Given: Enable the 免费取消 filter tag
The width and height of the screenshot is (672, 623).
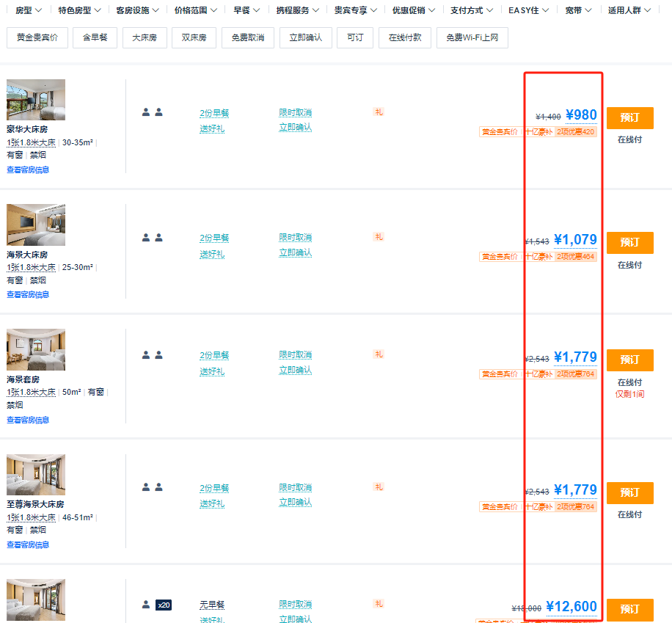Looking at the screenshot, I should click(x=248, y=37).
